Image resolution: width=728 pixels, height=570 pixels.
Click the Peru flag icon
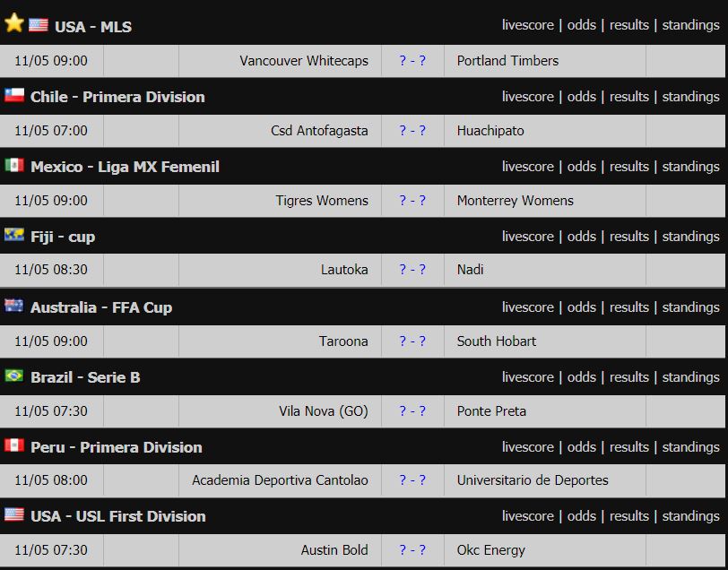tap(14, 445)
